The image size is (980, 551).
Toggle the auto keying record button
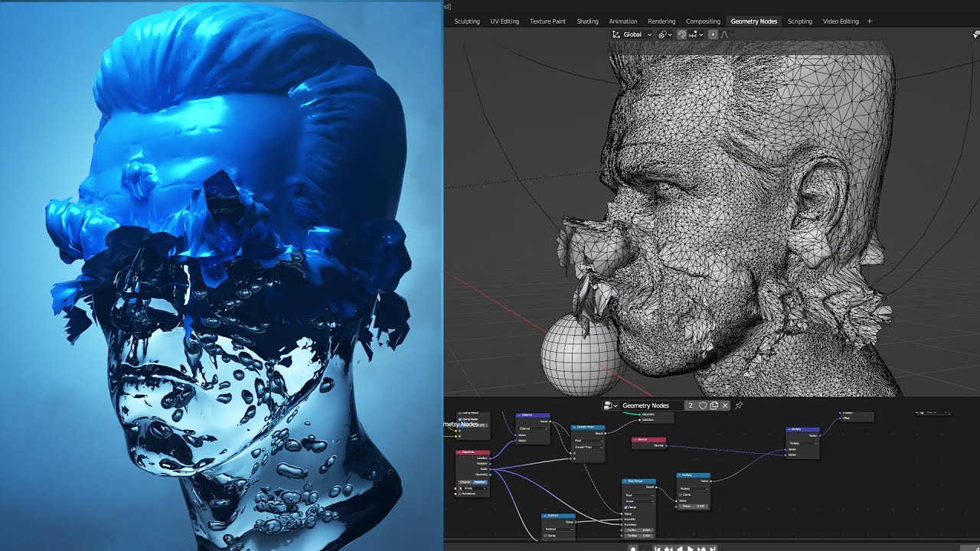(633, 549)
